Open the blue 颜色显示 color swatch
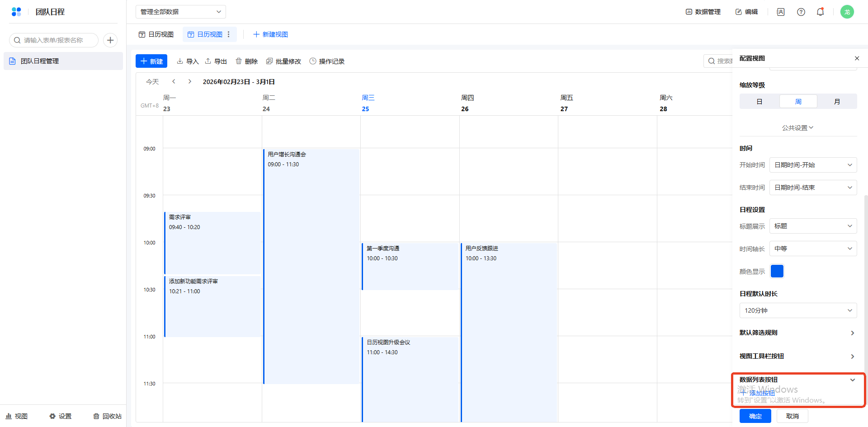Viewport: 868px width, 427px height. pyautogui.click(x=777, y=271)
